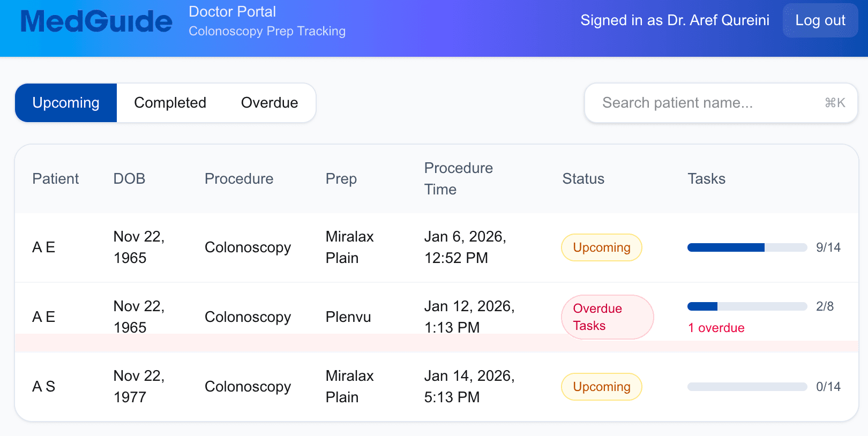Select patient A E born Nov 22, 1965

(43, 247)
